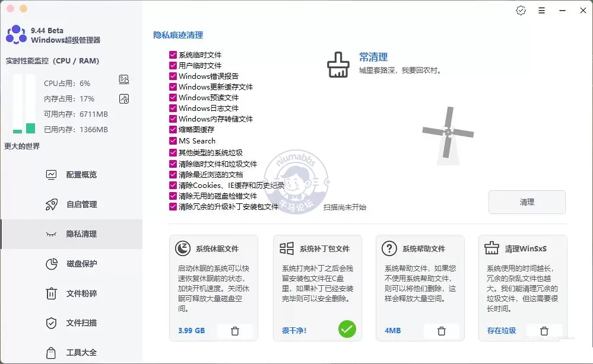Click the 自启管理 rocket icon

coord(52,205)
